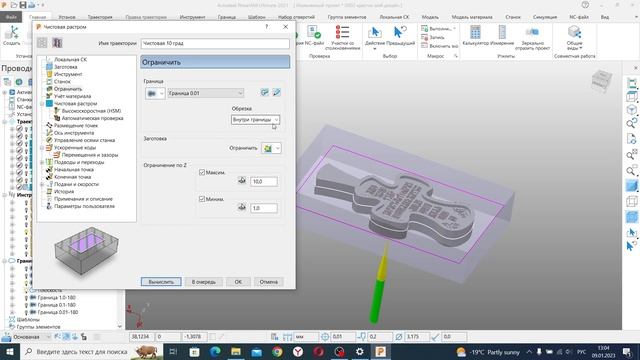The height and width of the screenshot is (360, 640).
Task: Toggle lightbulb of first toolpath in explorer
Action: (27, 129)
